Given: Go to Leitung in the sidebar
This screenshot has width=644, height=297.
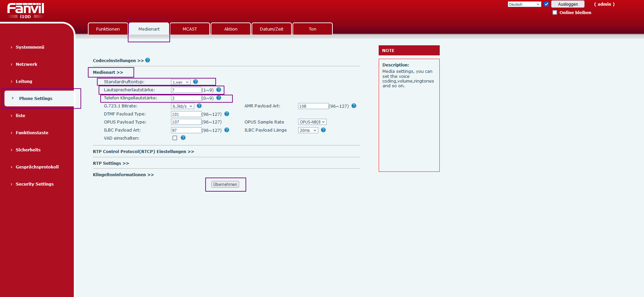Looking at the screenshot, I should coord(24,82).
